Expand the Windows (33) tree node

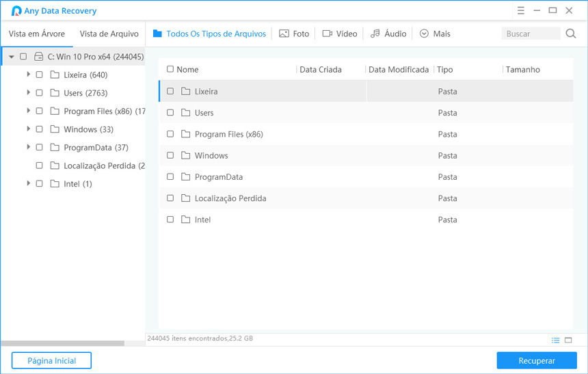[28, 129]
